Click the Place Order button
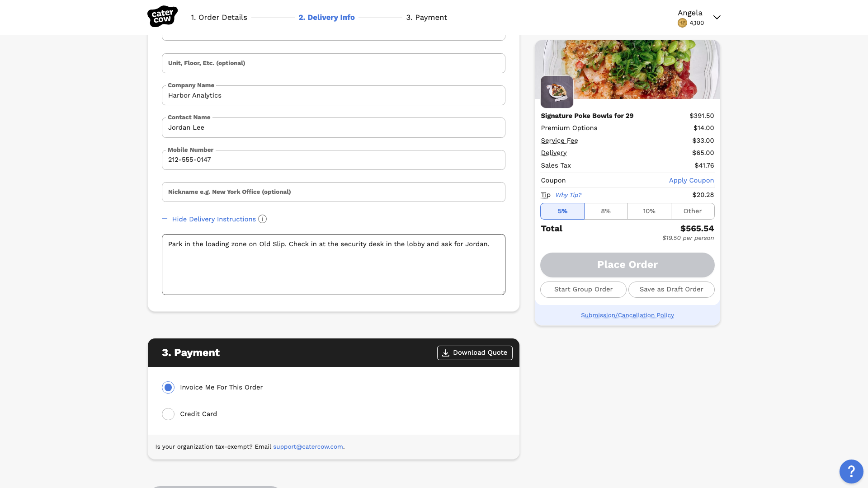The height and width of the screenshot is (488, 868). tap(627, 265)
